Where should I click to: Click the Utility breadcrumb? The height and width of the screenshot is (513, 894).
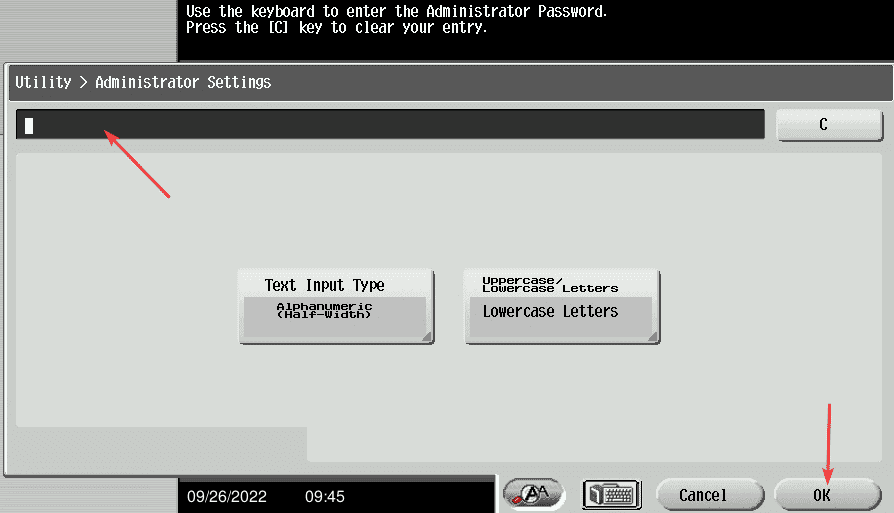click(43, 82)
